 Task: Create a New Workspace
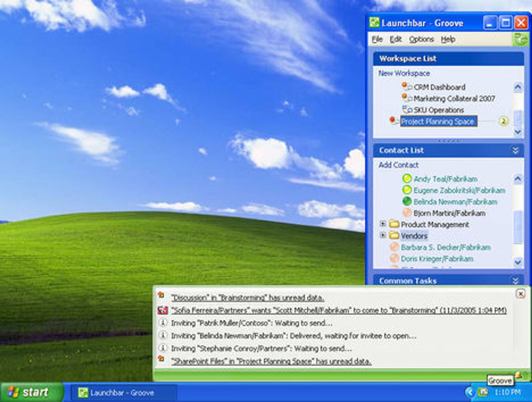click(x=404, y=73)
